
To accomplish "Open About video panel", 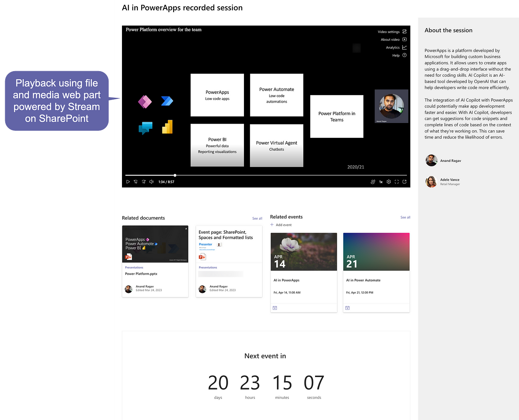I will click(x=394, y=40).
